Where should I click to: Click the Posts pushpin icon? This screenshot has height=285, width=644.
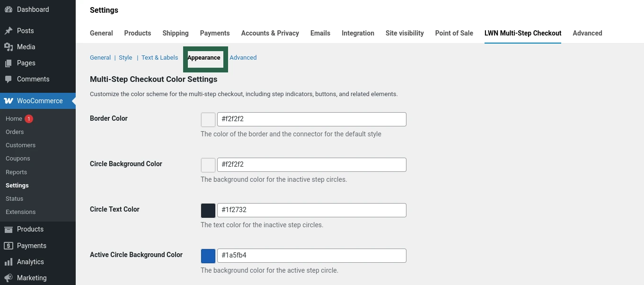pos(9,31)
